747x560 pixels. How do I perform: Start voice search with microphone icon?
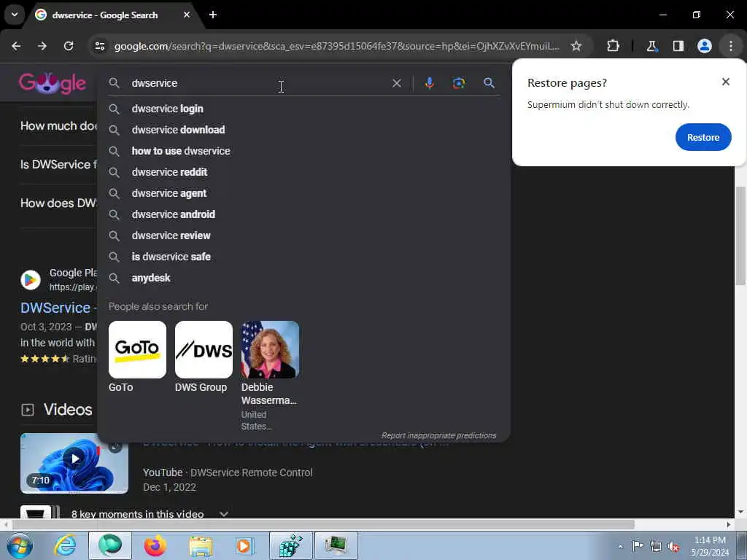[x=429, y=83]
